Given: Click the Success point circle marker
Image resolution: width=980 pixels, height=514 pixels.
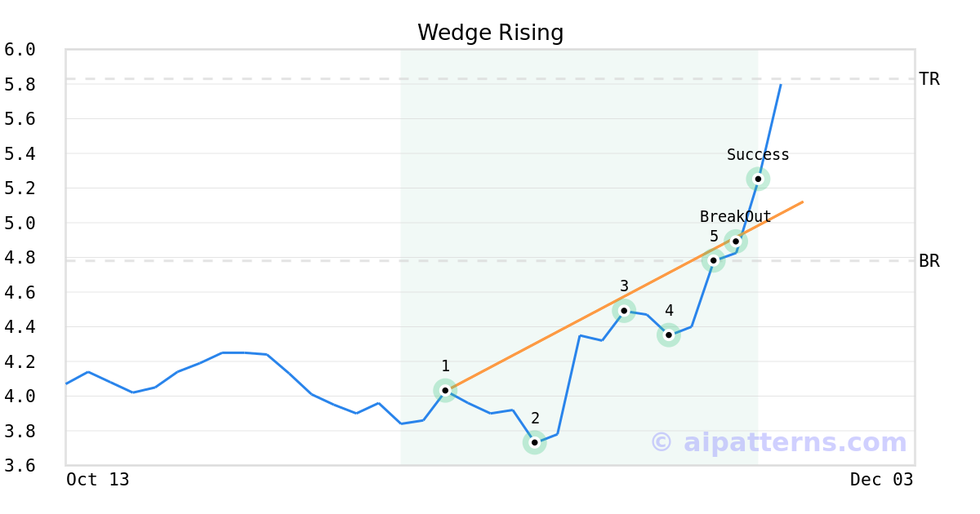Looking at the screenshot, I should click(x=758, y=179).
